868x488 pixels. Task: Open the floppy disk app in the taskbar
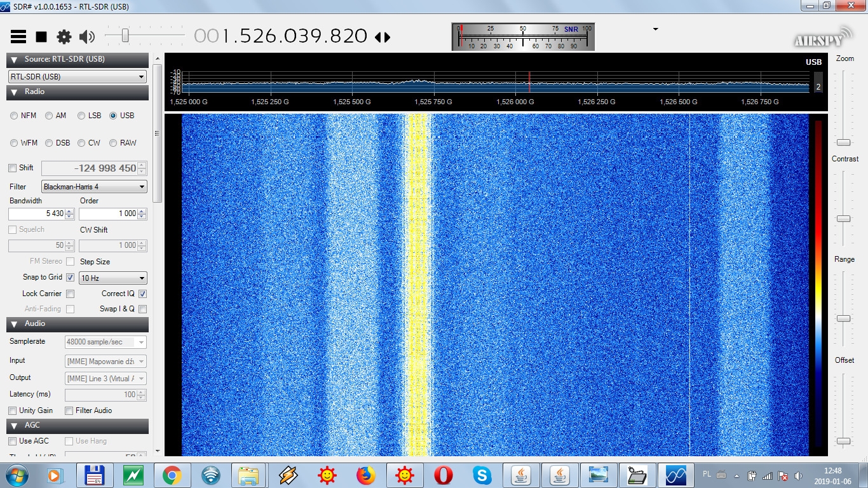tap(95, 475)
